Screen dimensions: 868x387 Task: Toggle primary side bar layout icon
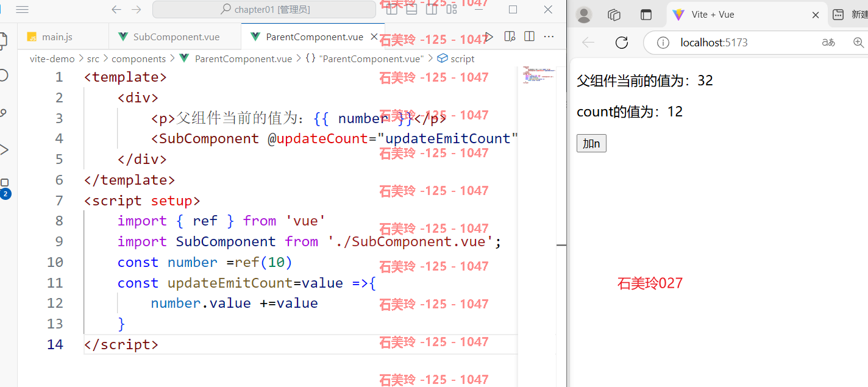(392, 9)
